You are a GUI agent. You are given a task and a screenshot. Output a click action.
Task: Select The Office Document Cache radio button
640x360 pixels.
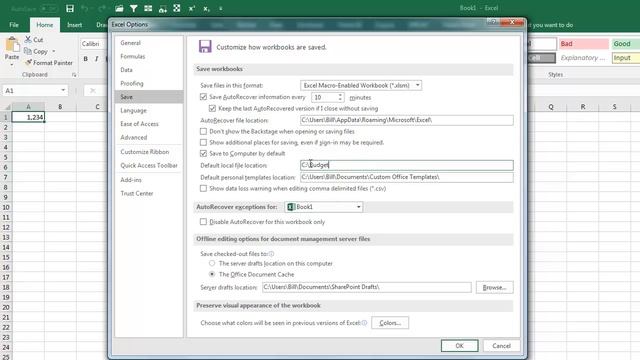click(212, 274)
